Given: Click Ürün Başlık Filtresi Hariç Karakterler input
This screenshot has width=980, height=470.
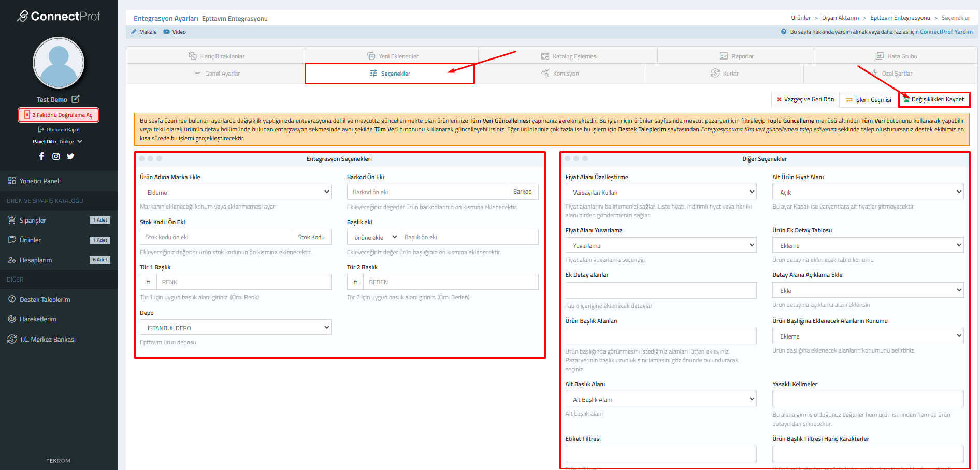Looking at the screenshot, I should [868, 454].
